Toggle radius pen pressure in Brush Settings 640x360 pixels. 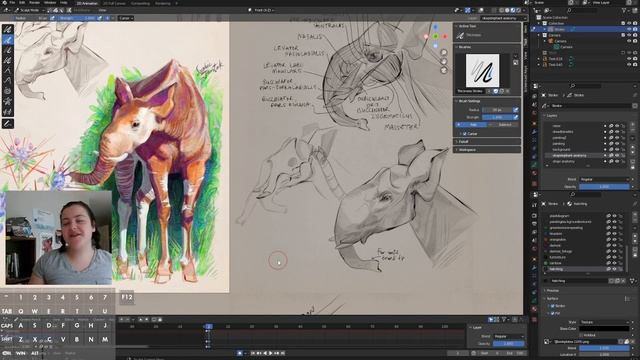516,110
